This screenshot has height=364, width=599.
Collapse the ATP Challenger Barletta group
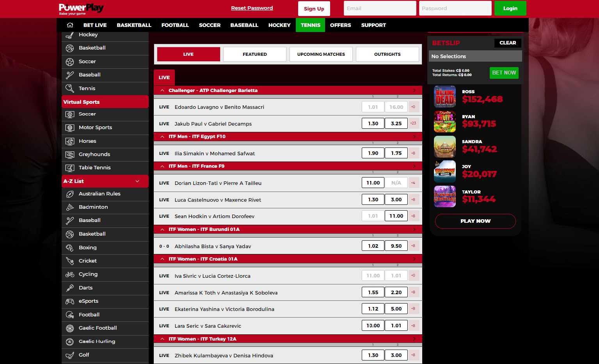(162, 91)
